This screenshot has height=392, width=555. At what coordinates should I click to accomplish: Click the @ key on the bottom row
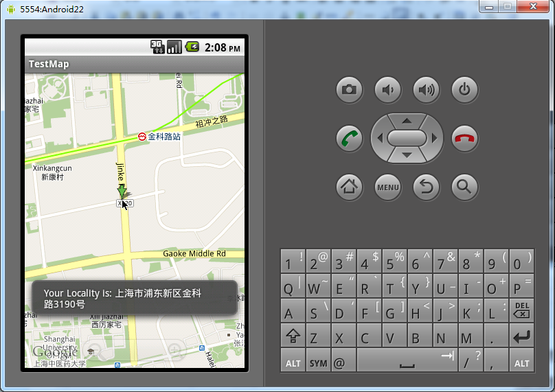343,360
